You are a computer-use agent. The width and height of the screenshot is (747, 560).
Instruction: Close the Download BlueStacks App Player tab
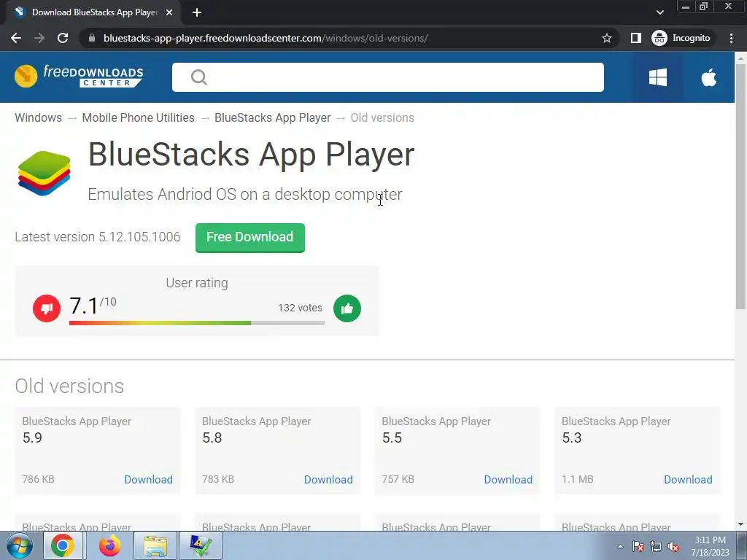click(169, 12)
